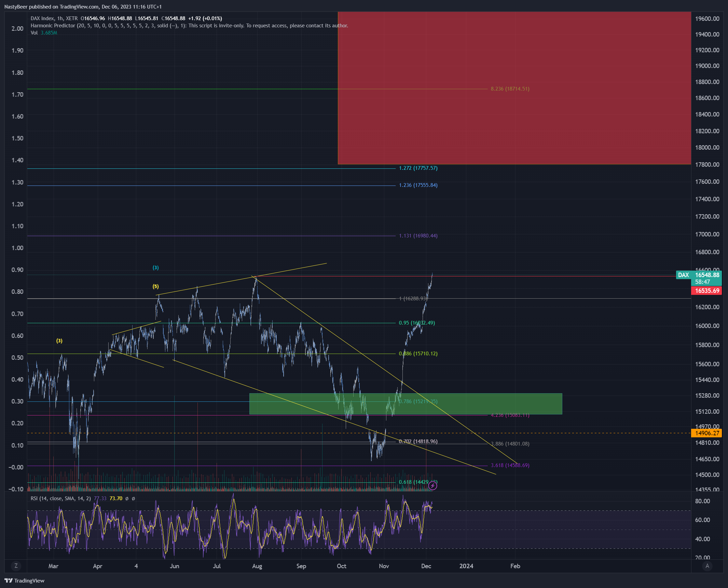
Task: Click the RSI (14, close, SMA, 14, 2) legend
Action: (61, 498)
